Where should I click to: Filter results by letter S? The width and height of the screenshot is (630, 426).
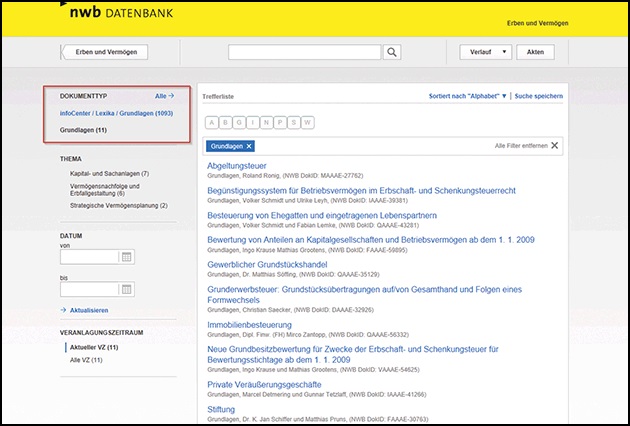click(x=295, y=122)
